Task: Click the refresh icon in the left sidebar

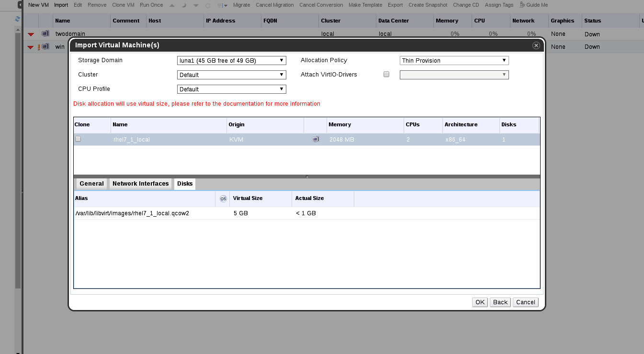Action: [18, 19]
